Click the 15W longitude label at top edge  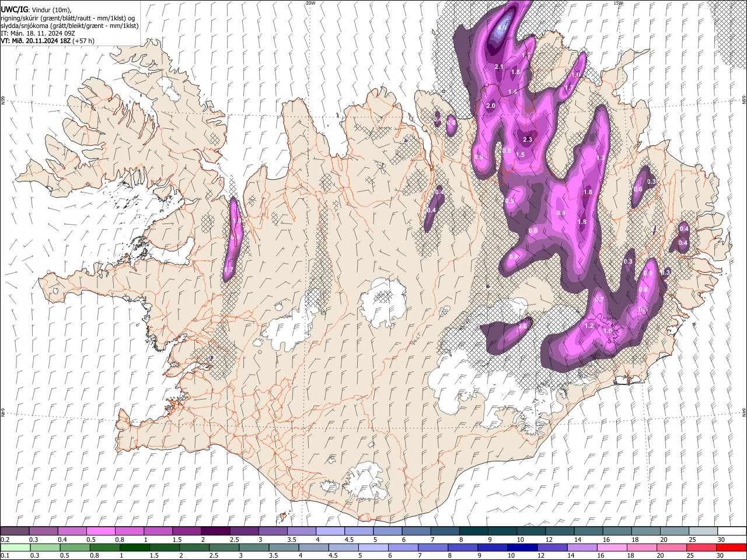tap(618, 3)
